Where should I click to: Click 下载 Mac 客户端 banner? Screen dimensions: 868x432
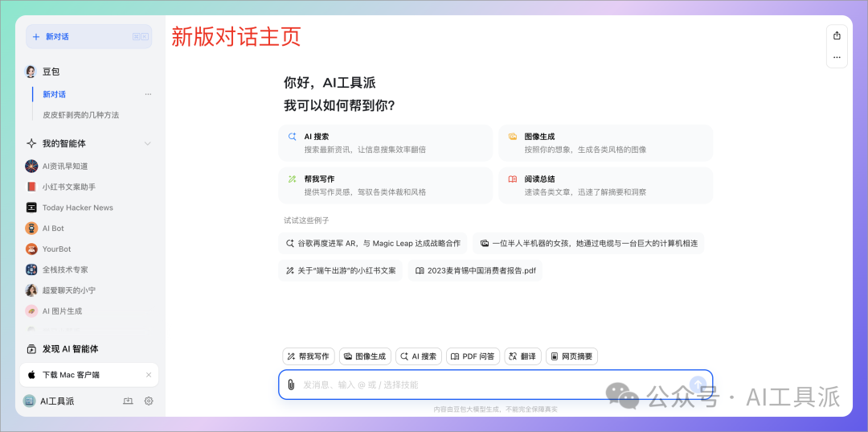pos(88,375)
